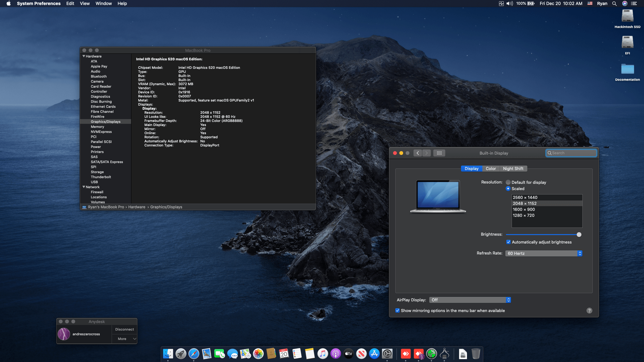Open Music from the dock

(323, 354)
